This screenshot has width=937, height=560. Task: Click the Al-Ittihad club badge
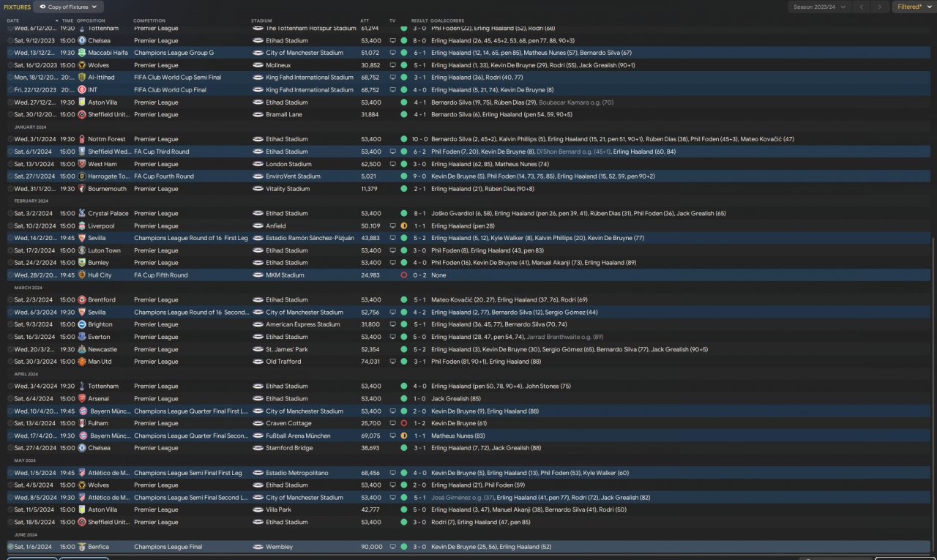coord(82,78)
